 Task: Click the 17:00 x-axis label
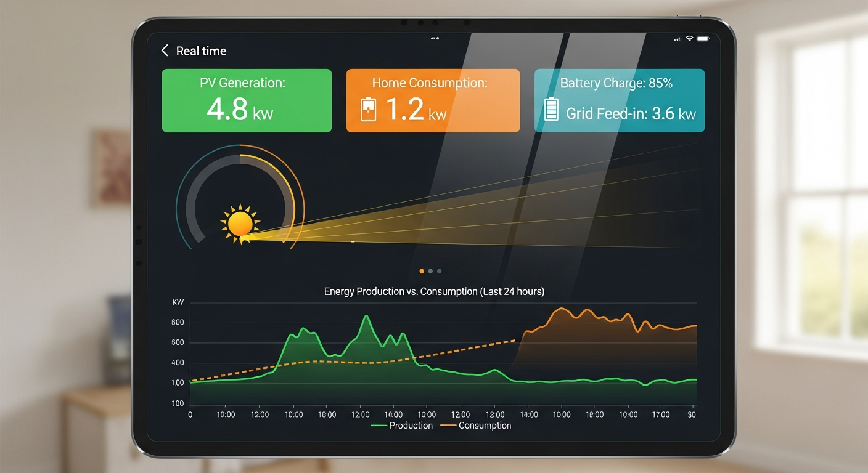[x=660, y=414]
